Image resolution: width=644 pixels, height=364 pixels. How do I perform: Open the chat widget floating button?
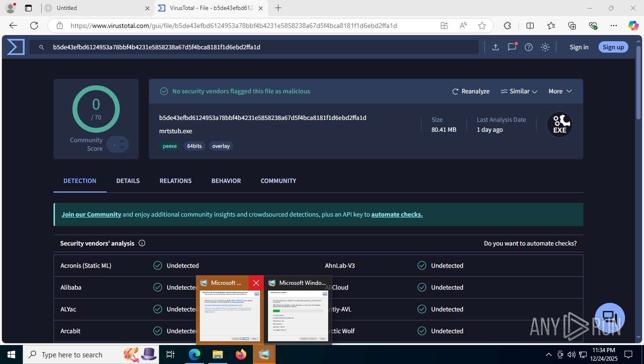(x=610, y=318)
